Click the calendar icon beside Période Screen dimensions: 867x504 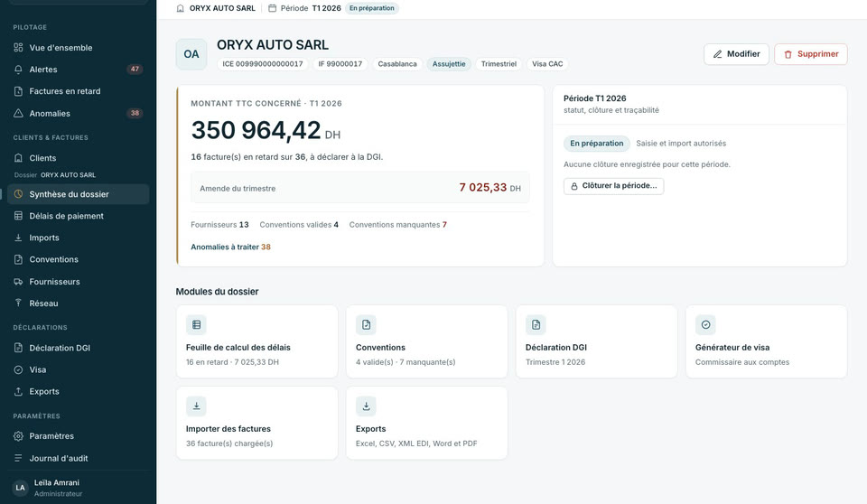click(272, 8)
